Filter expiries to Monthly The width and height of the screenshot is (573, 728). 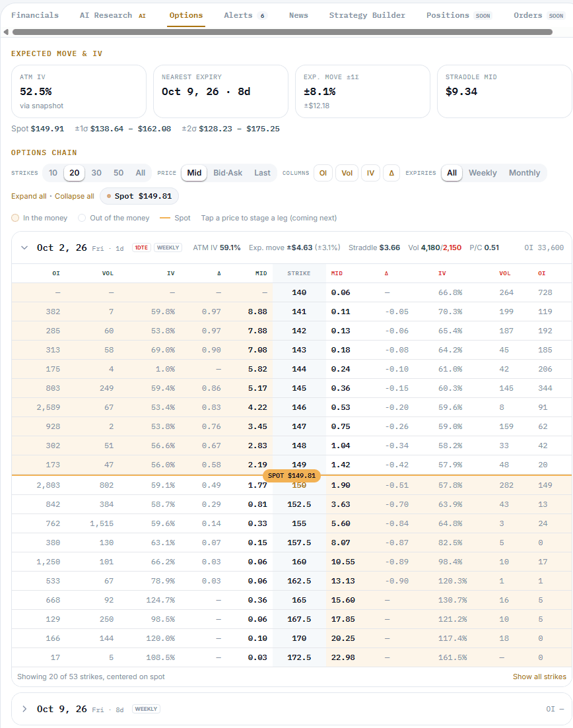(x=524, y=173)
